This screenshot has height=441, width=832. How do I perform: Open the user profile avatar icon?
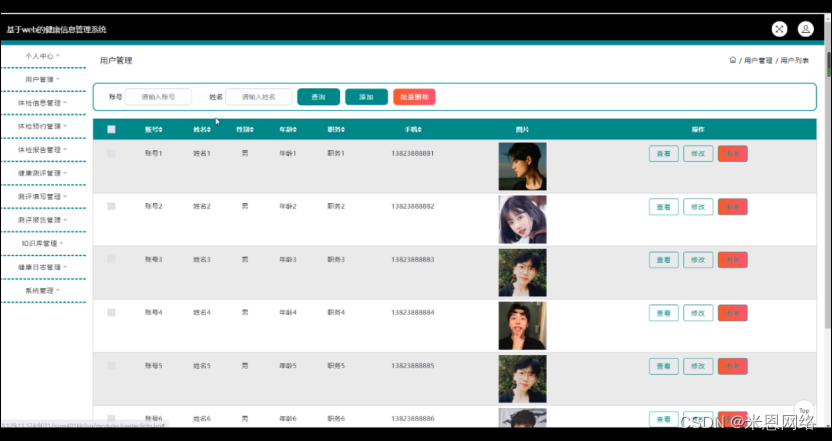pyautogui.click(x=805, y=29)
